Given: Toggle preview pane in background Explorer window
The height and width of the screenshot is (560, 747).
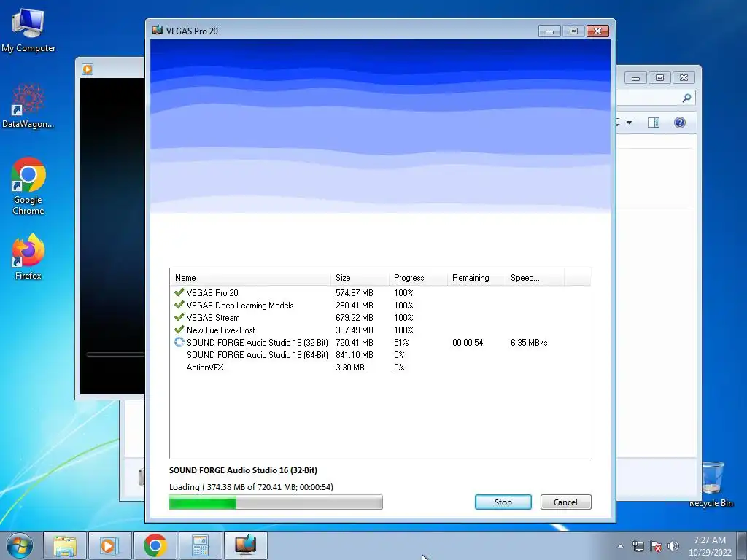Looking at the screenshot, I should [654, 122].
